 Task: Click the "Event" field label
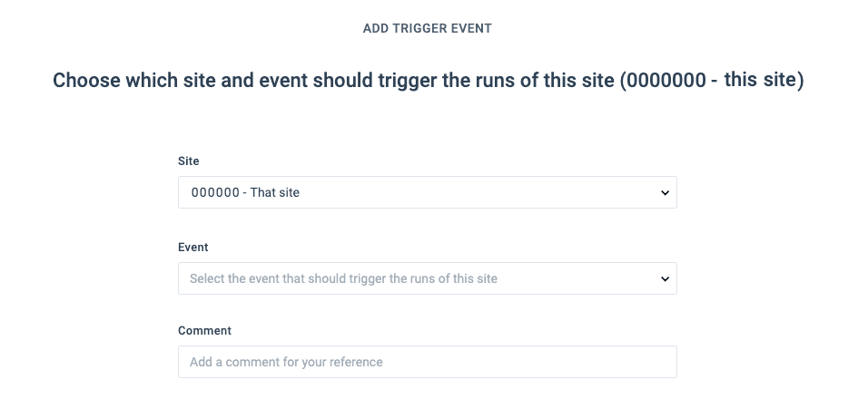(193, 247)
